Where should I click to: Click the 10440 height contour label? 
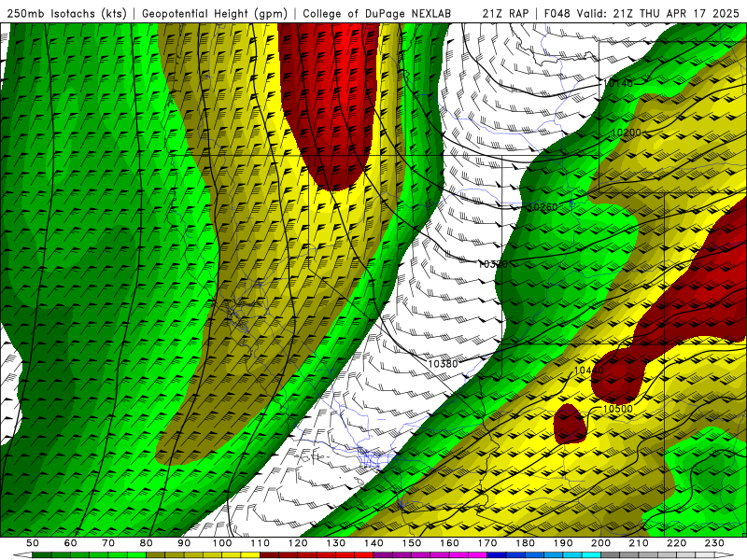589,370
